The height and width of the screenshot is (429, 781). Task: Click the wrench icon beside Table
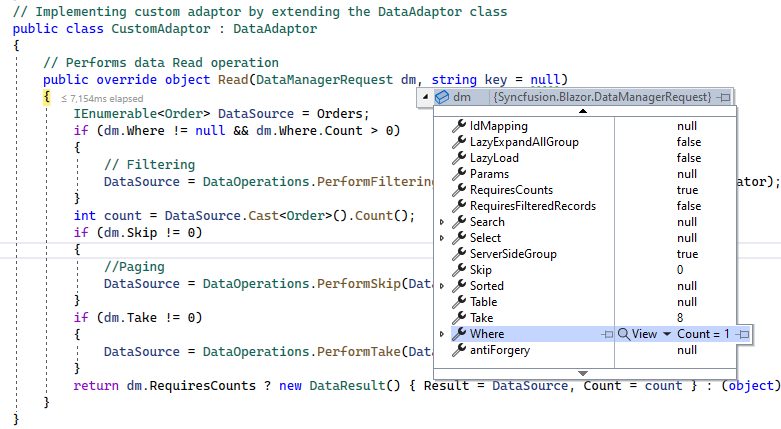pos(459,301)
